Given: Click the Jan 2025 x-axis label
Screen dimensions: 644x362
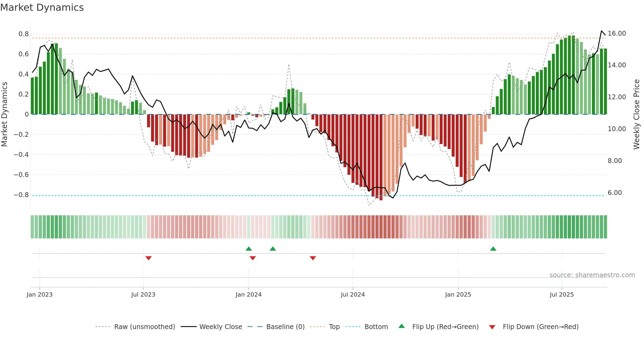Looking at the screenshot, I should pyautogui.click(x=458, y=294).
